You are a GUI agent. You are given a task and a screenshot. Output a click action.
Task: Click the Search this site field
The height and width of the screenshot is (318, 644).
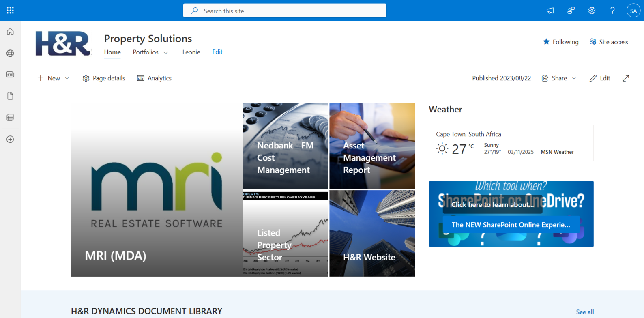coord(285,11)
